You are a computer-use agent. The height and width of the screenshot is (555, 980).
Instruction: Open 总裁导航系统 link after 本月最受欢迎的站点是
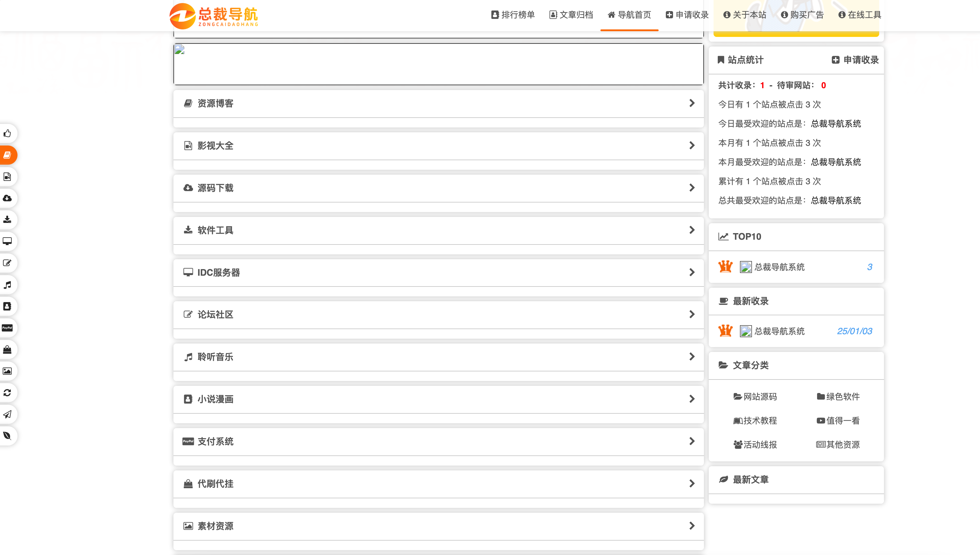[x=836, y=162]
